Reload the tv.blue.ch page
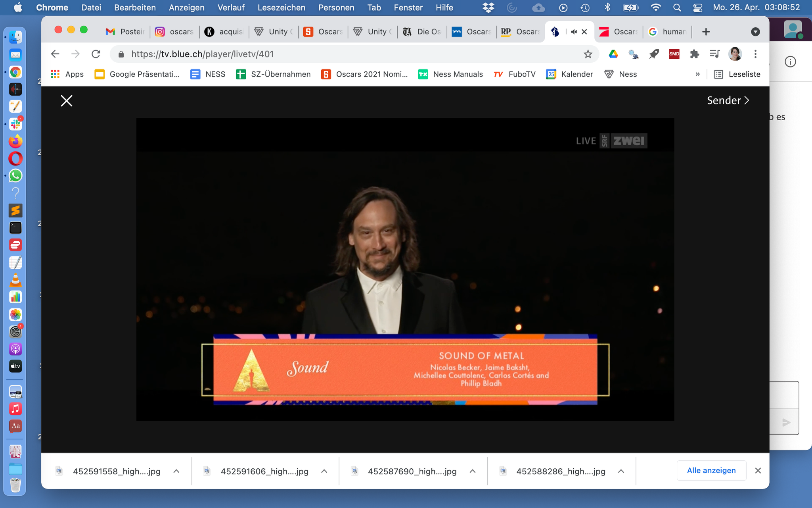 [96, 54]
